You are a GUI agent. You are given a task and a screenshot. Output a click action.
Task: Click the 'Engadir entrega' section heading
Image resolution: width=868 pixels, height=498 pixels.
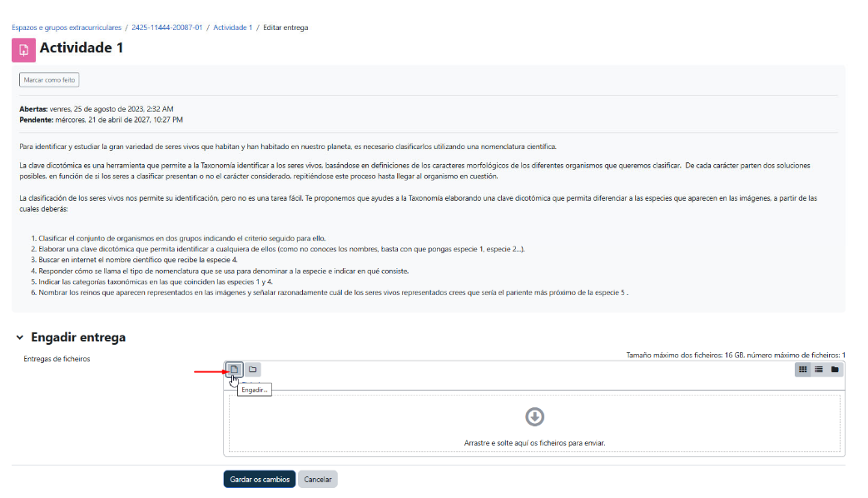pos(78,338)
